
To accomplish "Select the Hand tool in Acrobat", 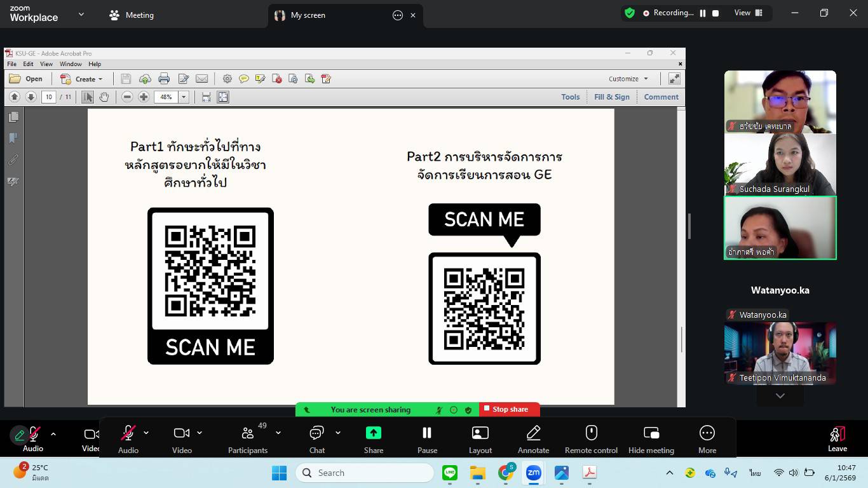I will 104,97.
